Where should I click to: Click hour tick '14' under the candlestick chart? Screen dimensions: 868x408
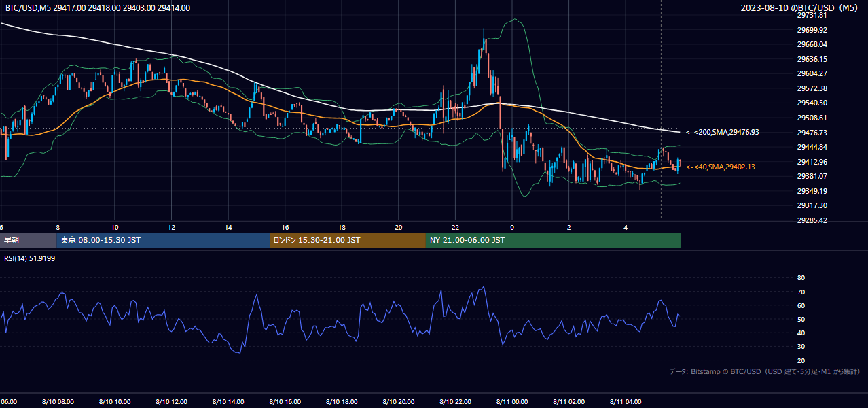click(x=228, y=227)
